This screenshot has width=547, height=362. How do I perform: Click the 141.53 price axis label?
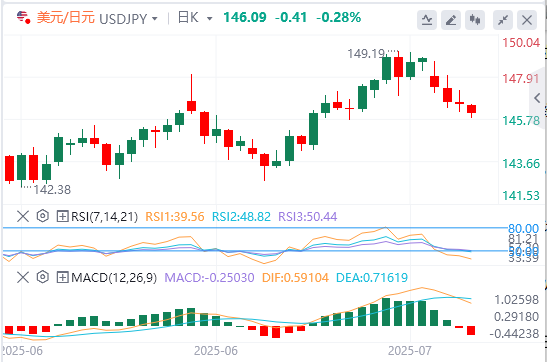point(521,196)
